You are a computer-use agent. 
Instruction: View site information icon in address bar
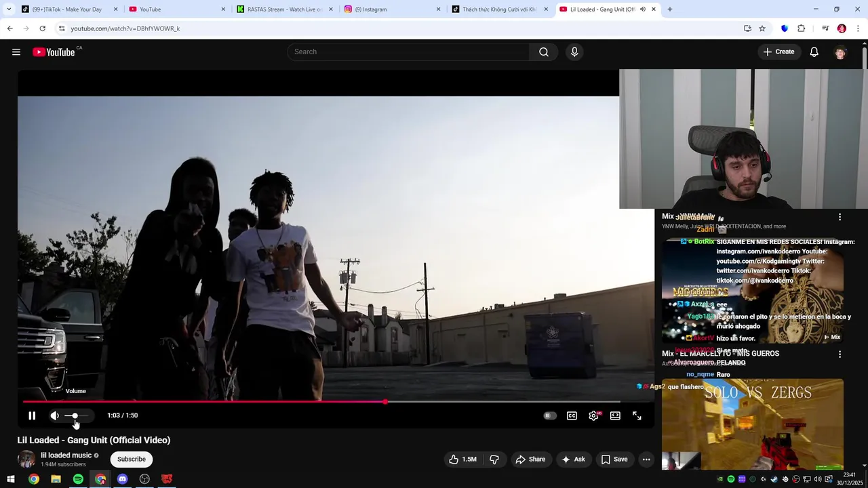62,28
